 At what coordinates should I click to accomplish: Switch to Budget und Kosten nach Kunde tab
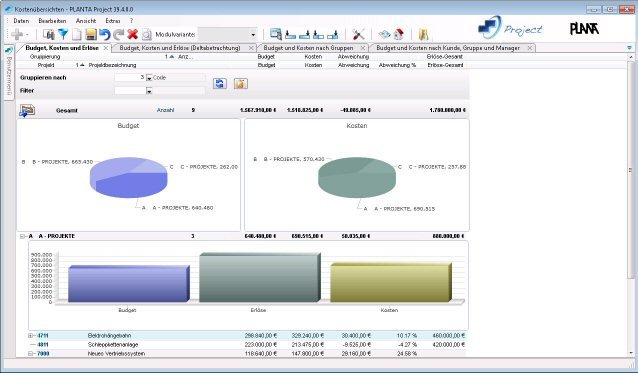tap(448, 48)
